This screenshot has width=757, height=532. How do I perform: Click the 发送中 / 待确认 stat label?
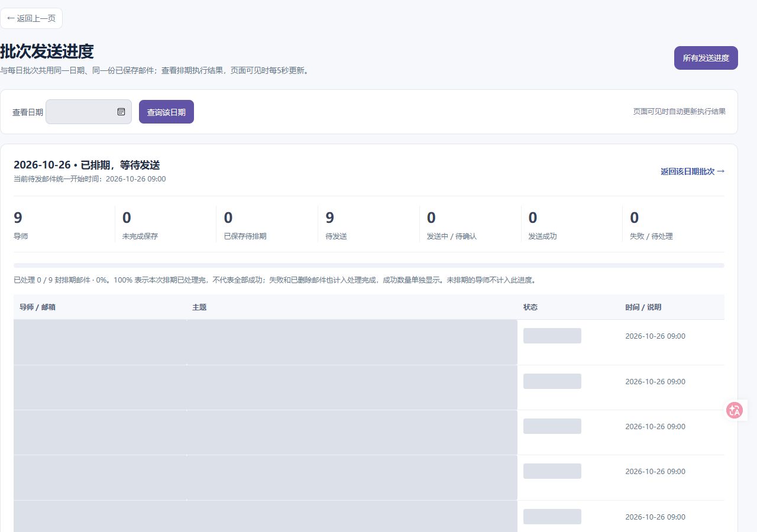coord(451,236)
